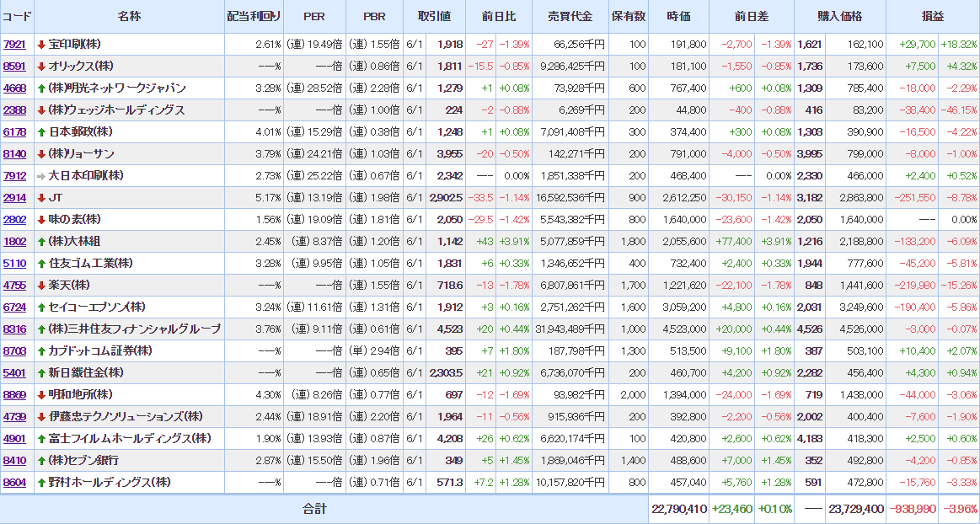980x524 pixels.
Task: Open stock code 7921 link
Action: point(14,44)
